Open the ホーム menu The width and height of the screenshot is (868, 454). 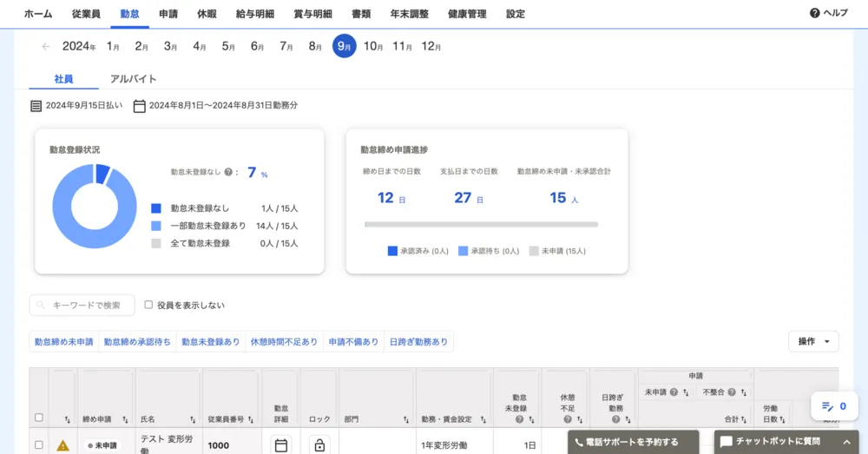click(x=38, y=14)
